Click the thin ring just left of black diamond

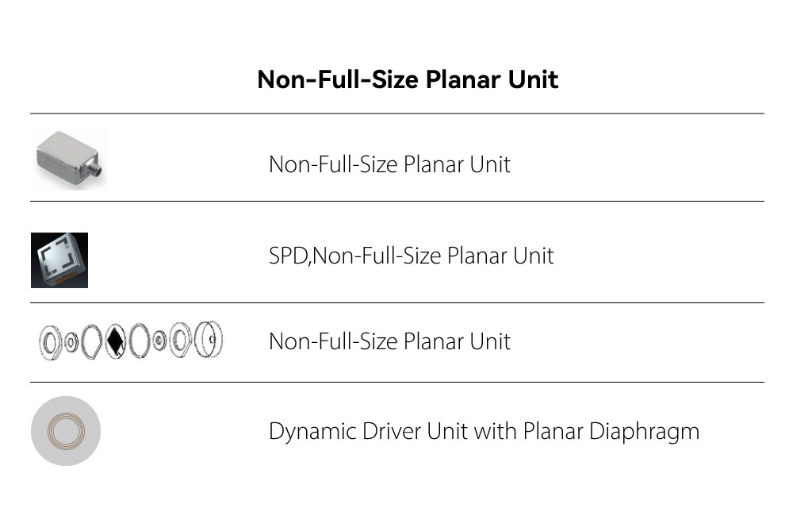(93, 341)
